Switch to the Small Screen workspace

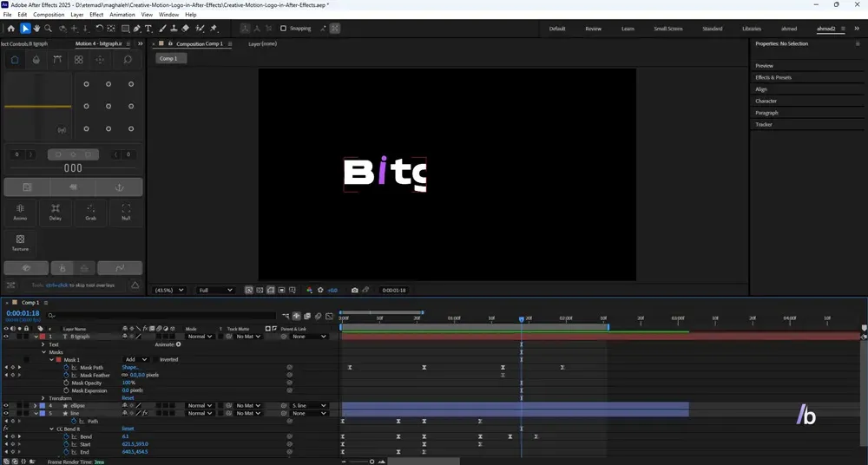tap(668, 29)
